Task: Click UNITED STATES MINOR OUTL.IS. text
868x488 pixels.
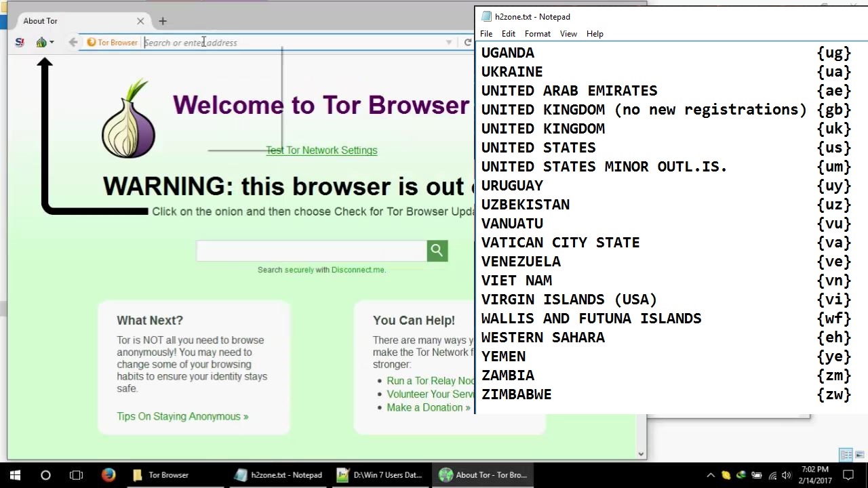Action: tap(604, 167)
